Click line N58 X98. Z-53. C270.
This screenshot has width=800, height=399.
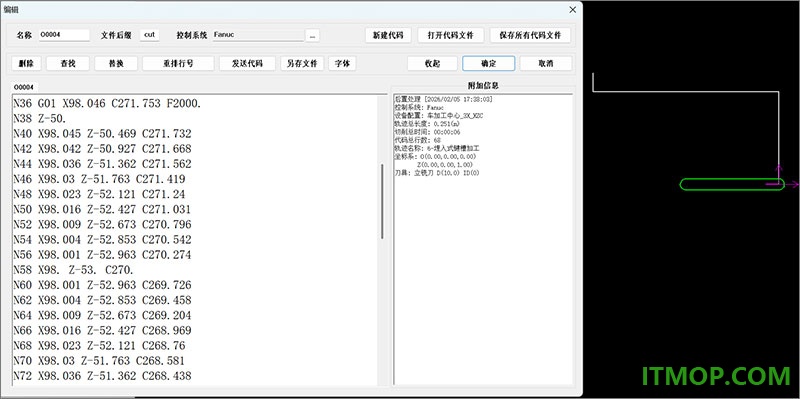74,269
